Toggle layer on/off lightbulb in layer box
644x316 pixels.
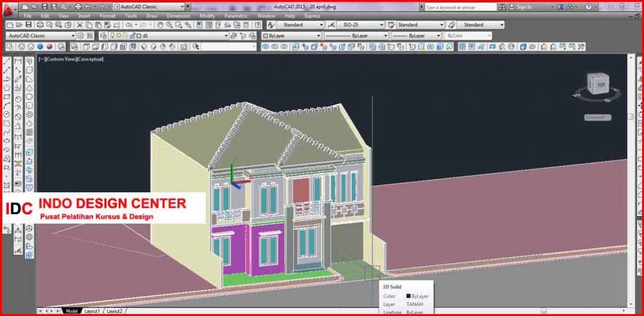(x=113, y=36)
